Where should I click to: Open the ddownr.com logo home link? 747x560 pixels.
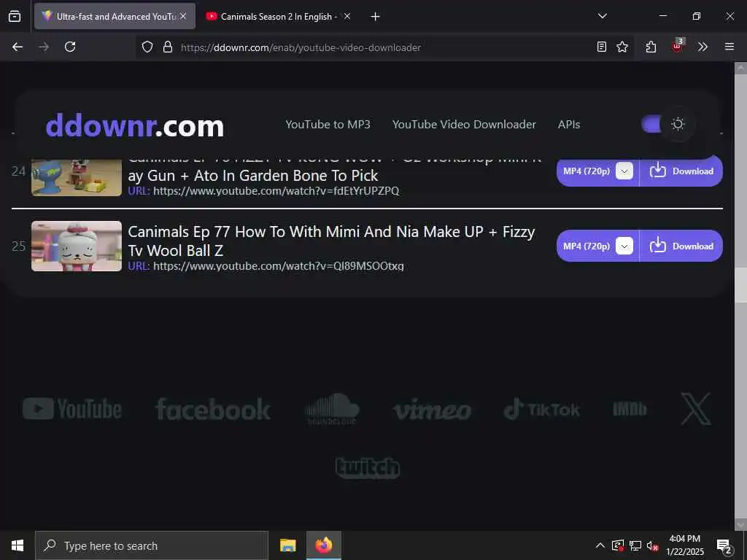tap(135, 125)
